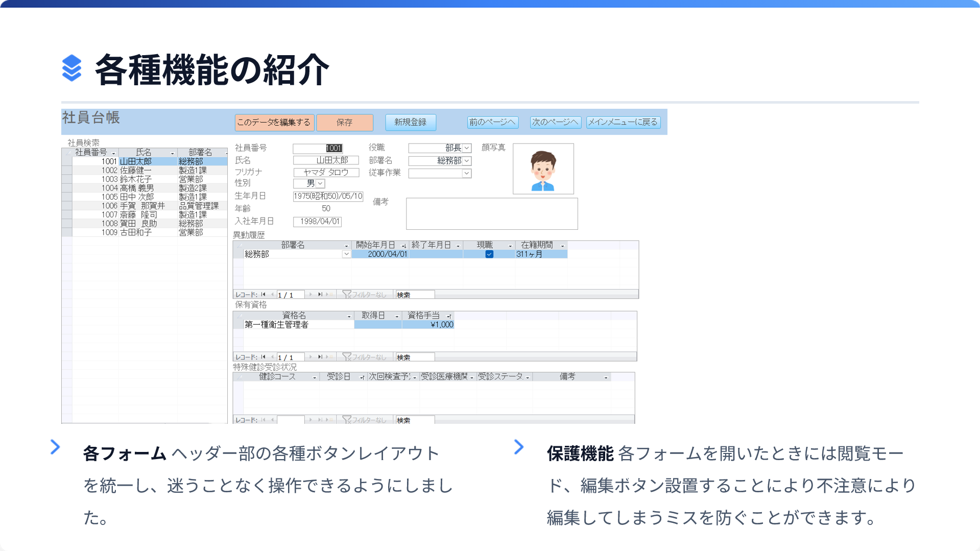The width and height of the screenshot is (980, 551).
Task: Jump to last record in 保有資格 navigator
Action: 320,357
